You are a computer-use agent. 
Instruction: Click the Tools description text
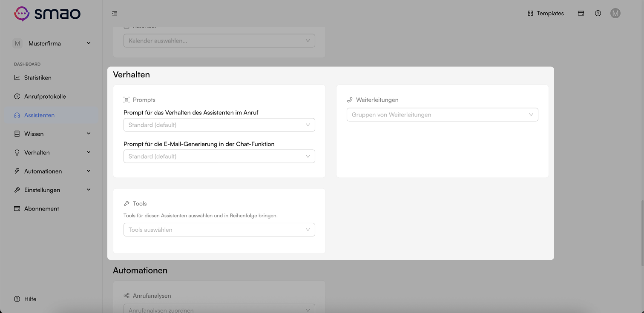click(201, 216)
